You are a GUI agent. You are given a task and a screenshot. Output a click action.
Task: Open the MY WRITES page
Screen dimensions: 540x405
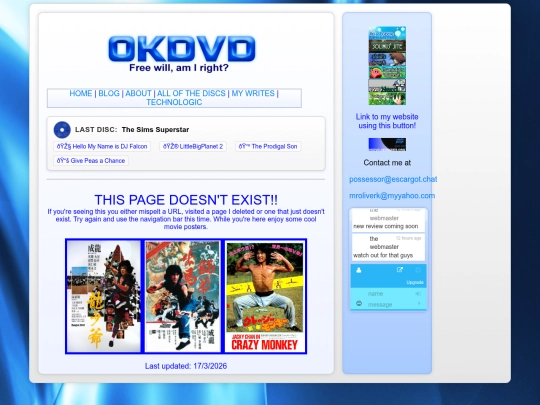pos(253,93)
